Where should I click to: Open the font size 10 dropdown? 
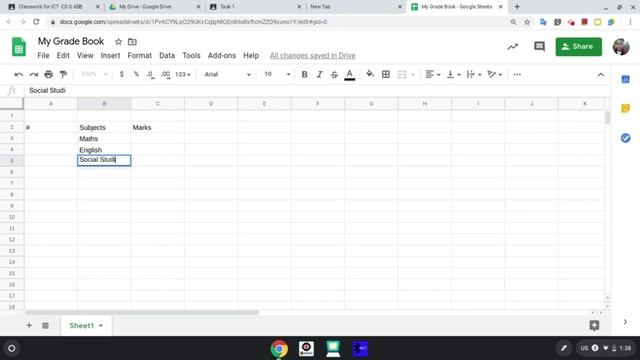coord(277,74)
